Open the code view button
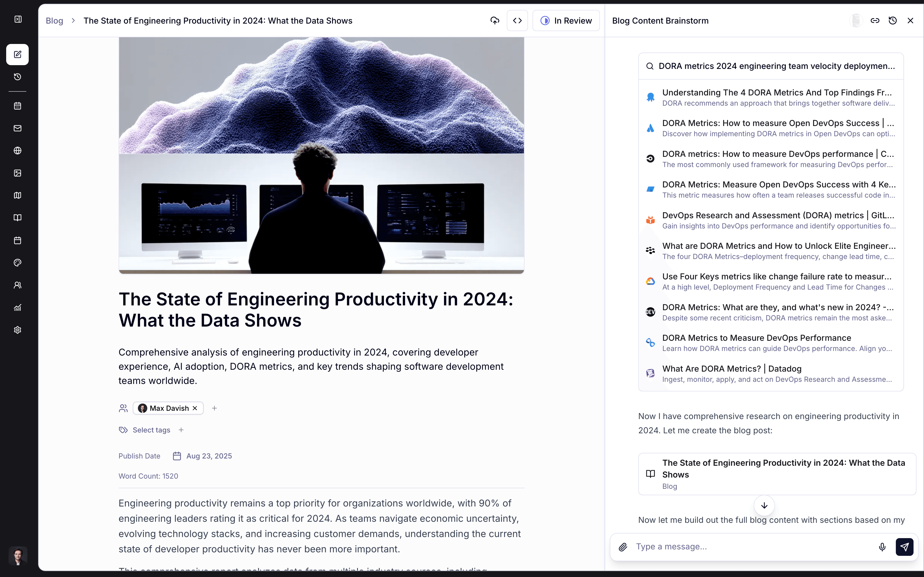 pyautogui.click(x=517, y=21)
